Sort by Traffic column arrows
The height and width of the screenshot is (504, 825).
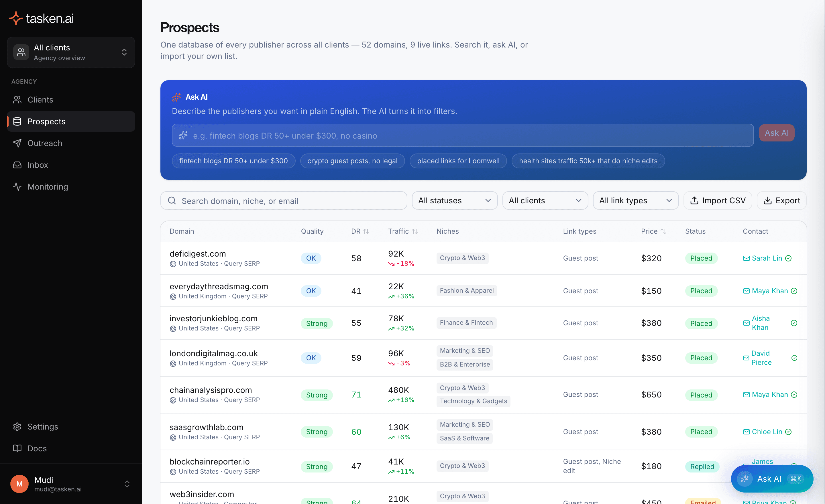pyautogui.click(x=415, y=231)
